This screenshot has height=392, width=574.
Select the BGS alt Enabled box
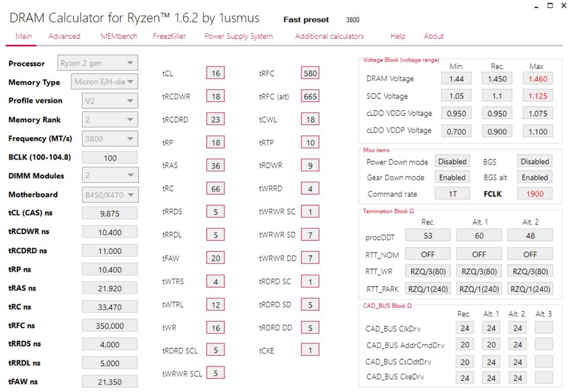[535, 177]
